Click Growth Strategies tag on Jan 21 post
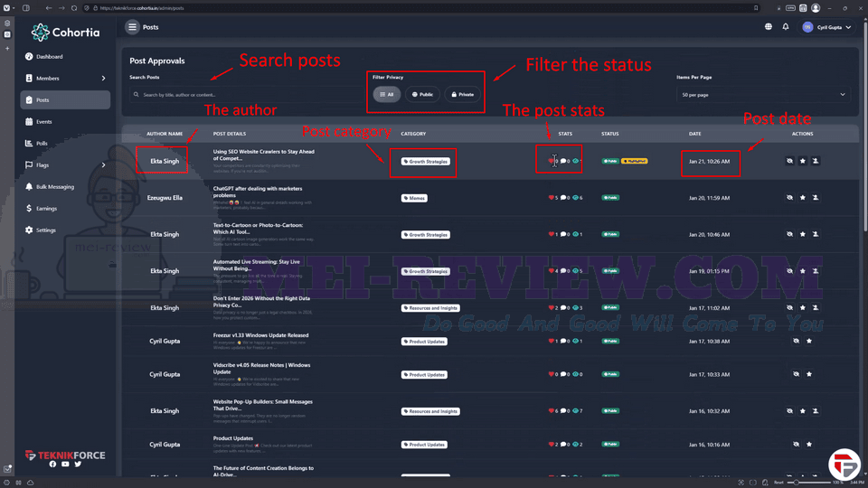 click(x=426, y=162)
